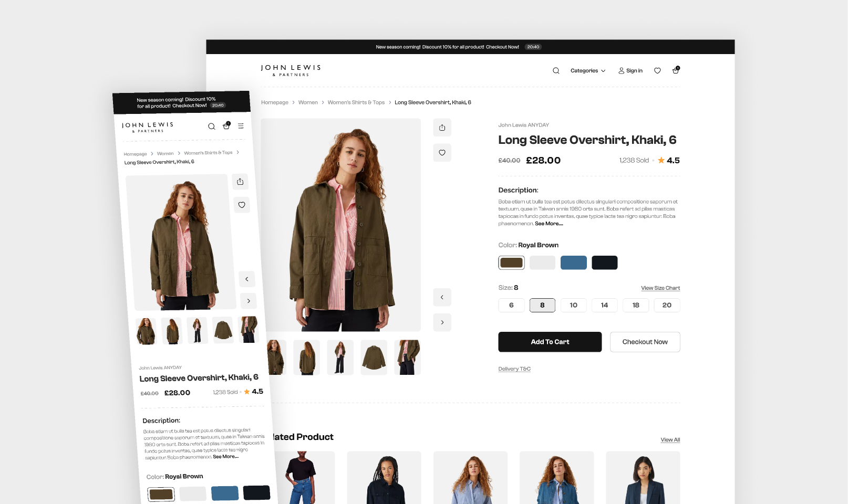Click the wishlist heart icon in the top navigation

657,70
